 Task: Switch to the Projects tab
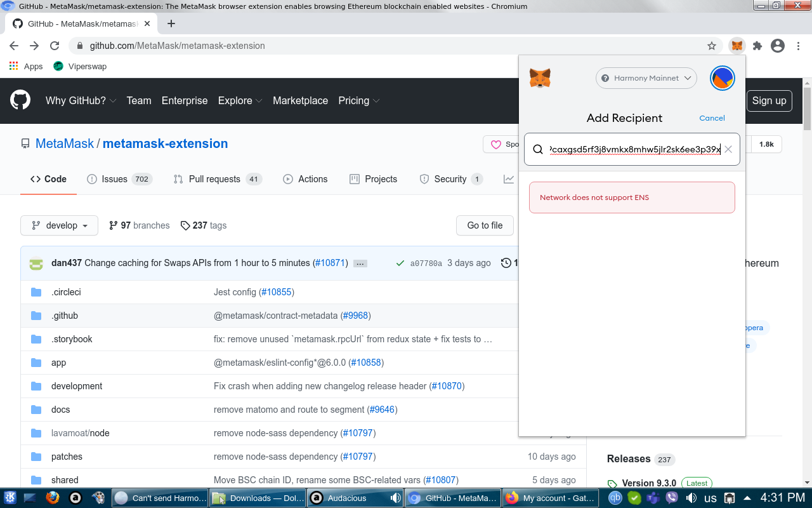pyautogui.click(x=374, y=179)
